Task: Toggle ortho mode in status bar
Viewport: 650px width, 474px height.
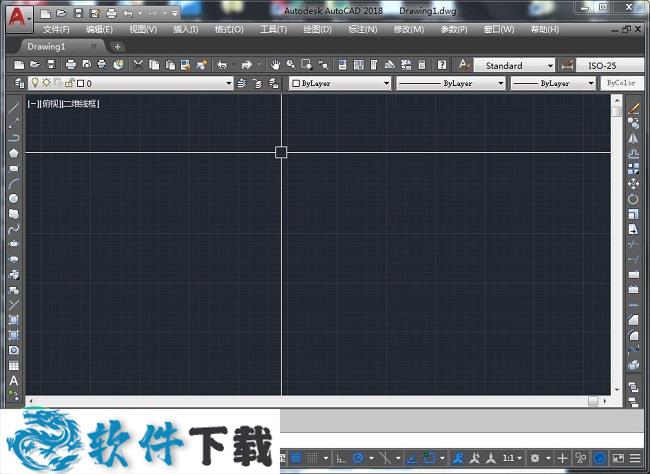Action: point(341,458)
